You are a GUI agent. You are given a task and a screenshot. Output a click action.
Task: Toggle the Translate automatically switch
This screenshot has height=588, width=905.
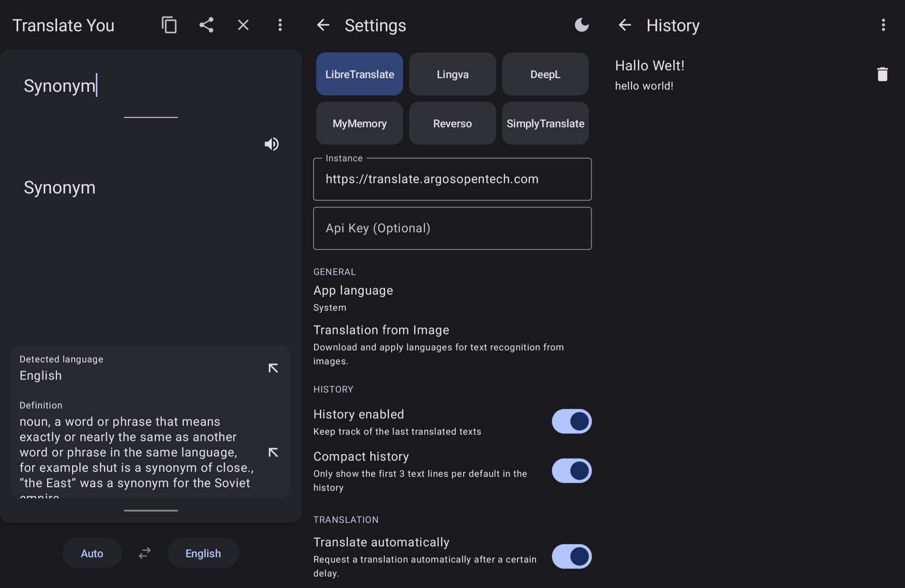(x=571, y=557)
